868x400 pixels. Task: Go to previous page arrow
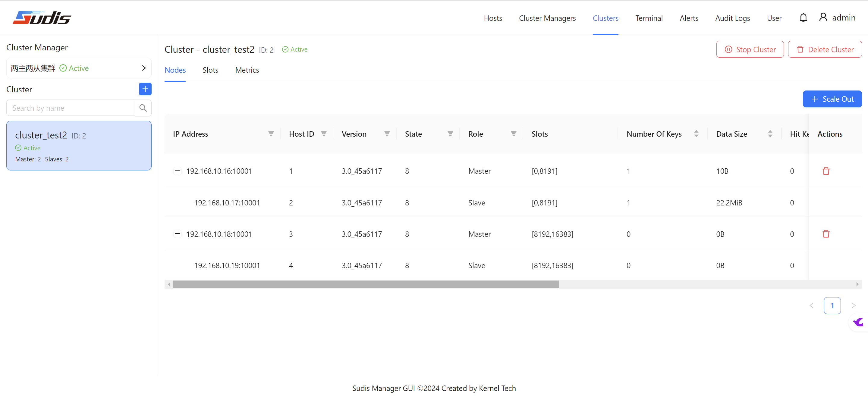(x=811, y=306)
